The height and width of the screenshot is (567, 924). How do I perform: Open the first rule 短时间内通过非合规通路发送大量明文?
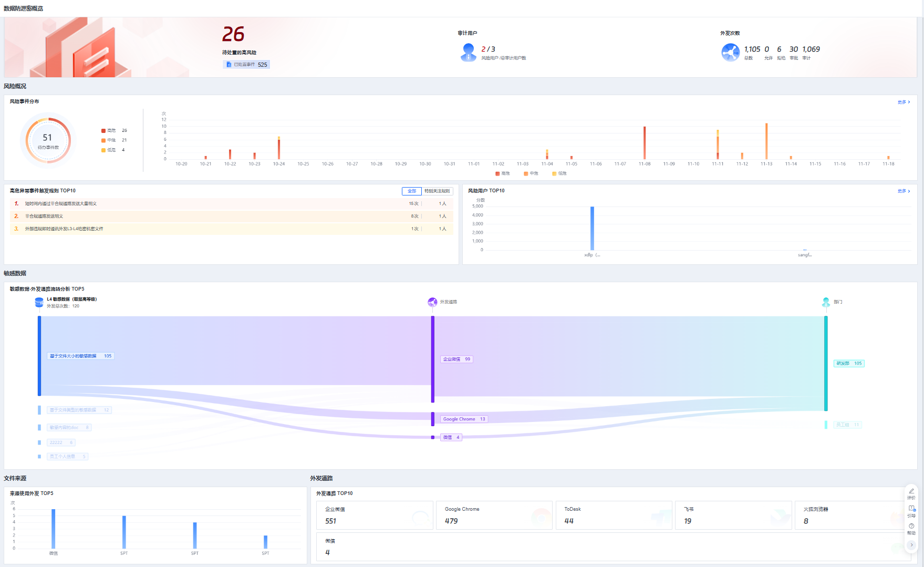click(61, 203)
